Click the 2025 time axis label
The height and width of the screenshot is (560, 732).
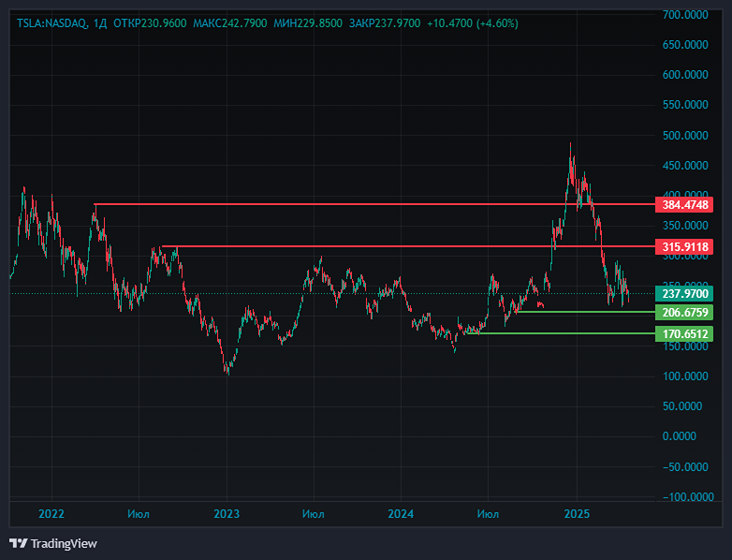point(577,514)
